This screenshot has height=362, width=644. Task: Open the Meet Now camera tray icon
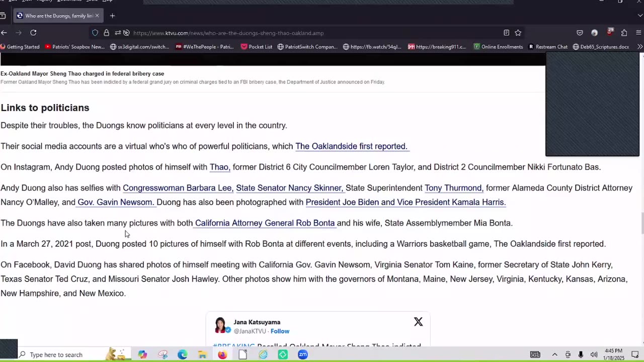[x=568, y=354]
